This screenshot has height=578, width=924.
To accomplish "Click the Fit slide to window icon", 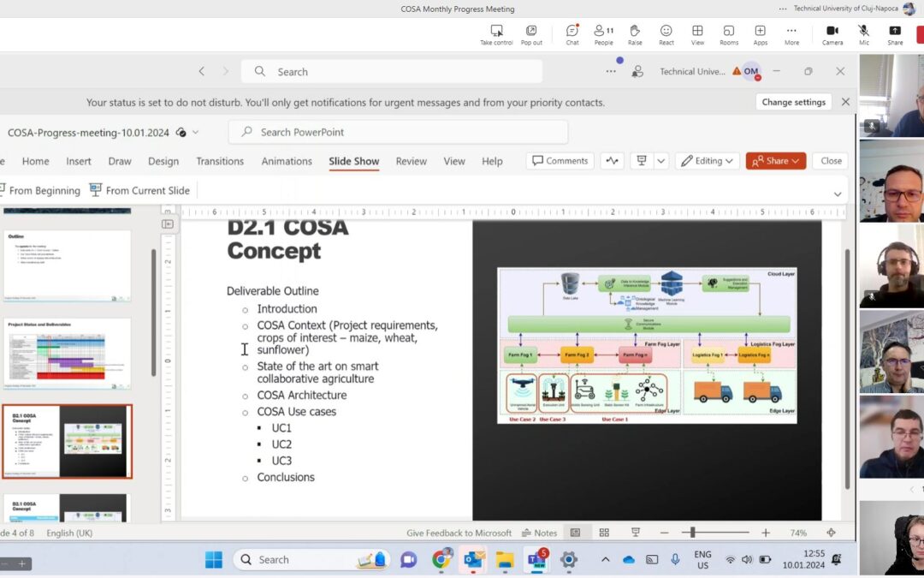I will click(x=830, y=532).
